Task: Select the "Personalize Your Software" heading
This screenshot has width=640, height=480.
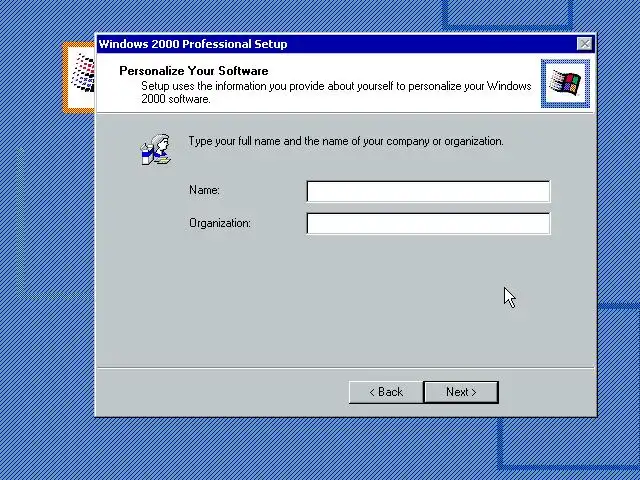Action: (x=194, y=71)
